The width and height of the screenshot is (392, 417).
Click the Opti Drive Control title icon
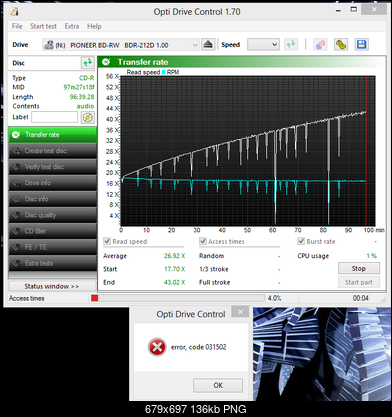tap(14, 12)
